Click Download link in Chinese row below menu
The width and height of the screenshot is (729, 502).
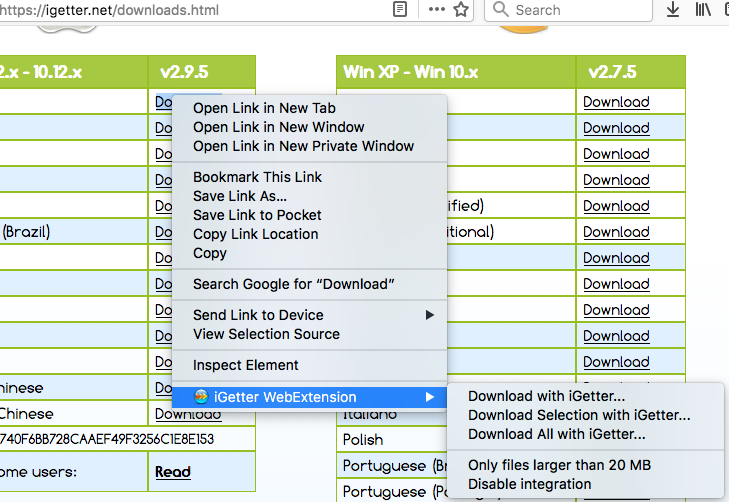(x=188, y=414)
